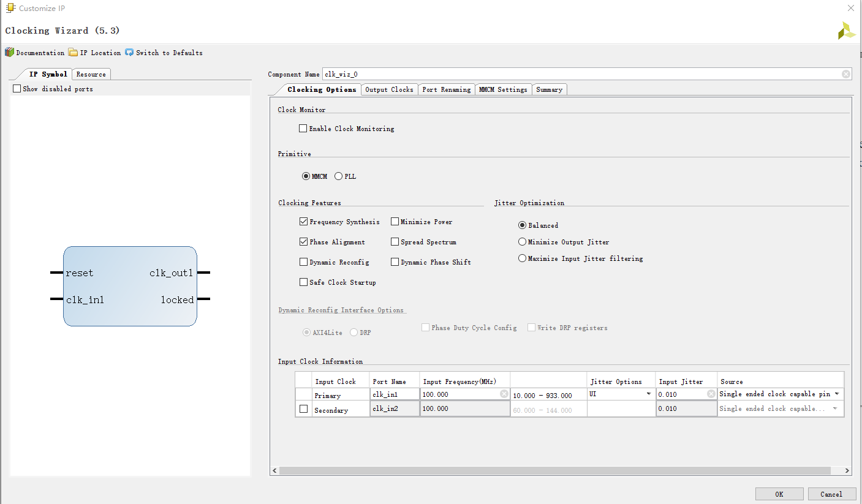Viewport: 862px width, 504px height.
Task: Clear the primary Input Frequency value
Action: pyautogui.click(x=504, y=394)
